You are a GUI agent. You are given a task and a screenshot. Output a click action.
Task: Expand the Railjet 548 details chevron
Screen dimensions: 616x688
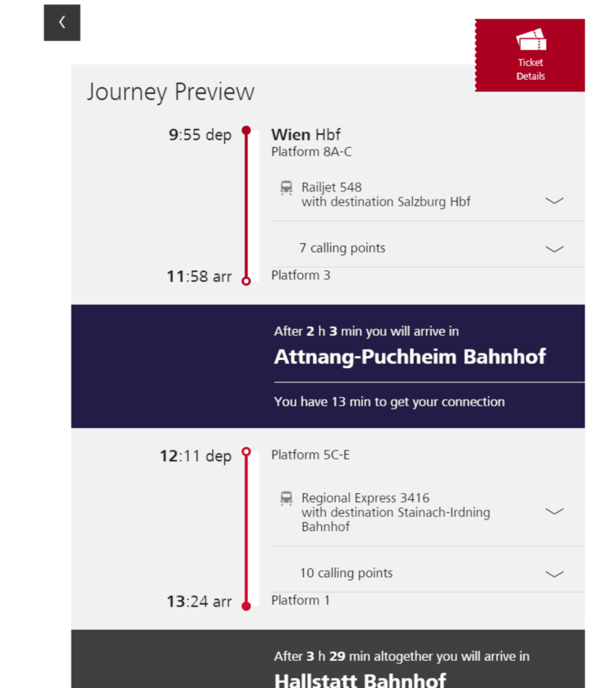(554, 201)
